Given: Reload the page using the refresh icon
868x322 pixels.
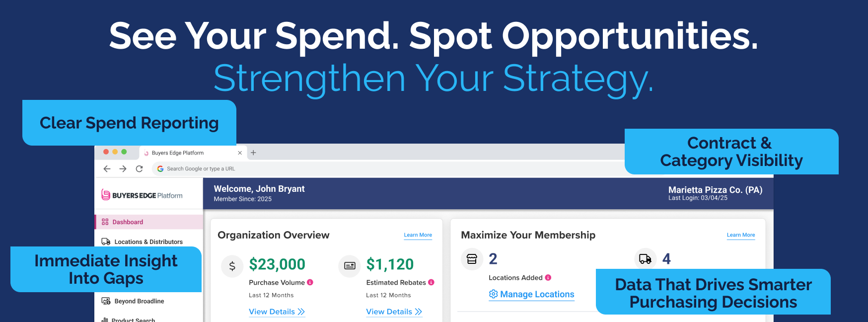Looking at the screenshot, I should 139,168.
